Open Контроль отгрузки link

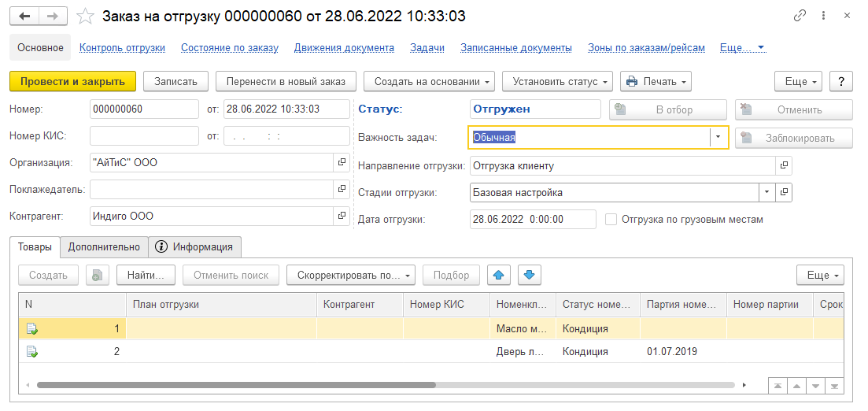122,48
